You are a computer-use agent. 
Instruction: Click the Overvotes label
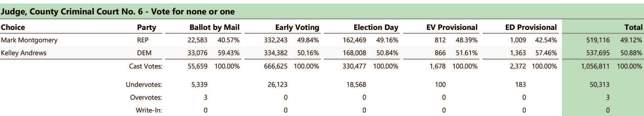point(146,97)
